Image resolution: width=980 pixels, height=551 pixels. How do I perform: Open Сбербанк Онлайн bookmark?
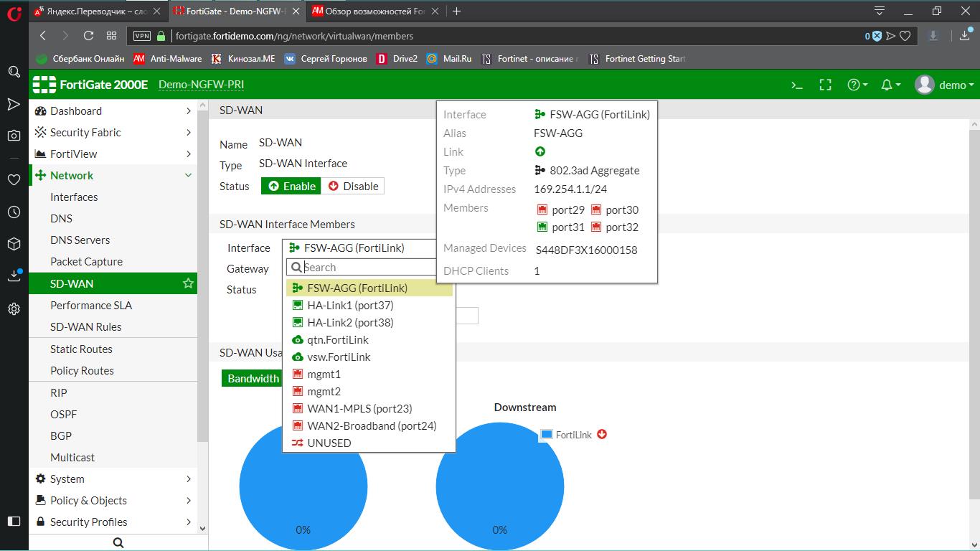click(x=80, y=59)
